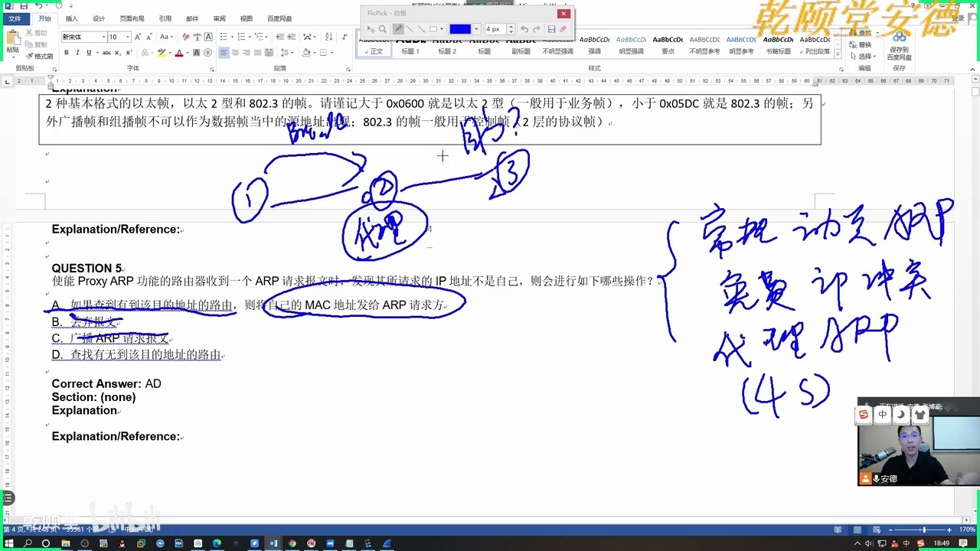Justify the paragraph text
Screen dimensions: 980x551
point(258,53)
